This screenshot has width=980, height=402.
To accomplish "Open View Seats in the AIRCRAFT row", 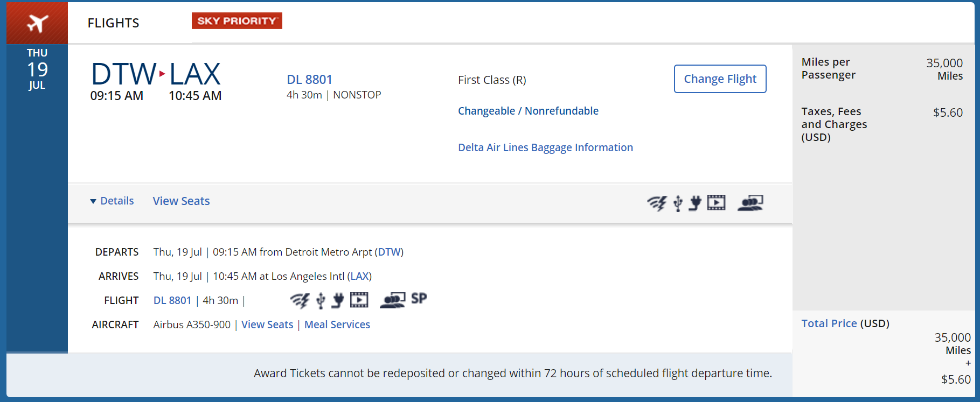I will (267, 325).
